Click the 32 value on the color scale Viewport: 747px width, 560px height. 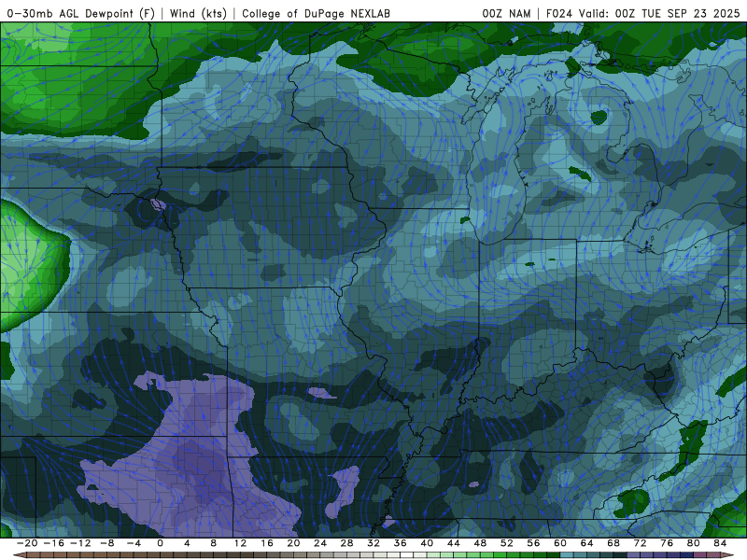pos(373,543)
